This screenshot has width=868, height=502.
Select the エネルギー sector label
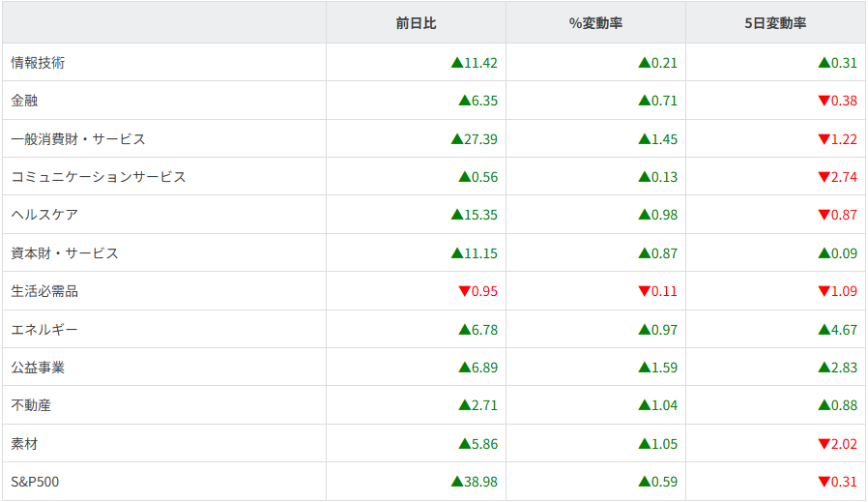(44, 330)
